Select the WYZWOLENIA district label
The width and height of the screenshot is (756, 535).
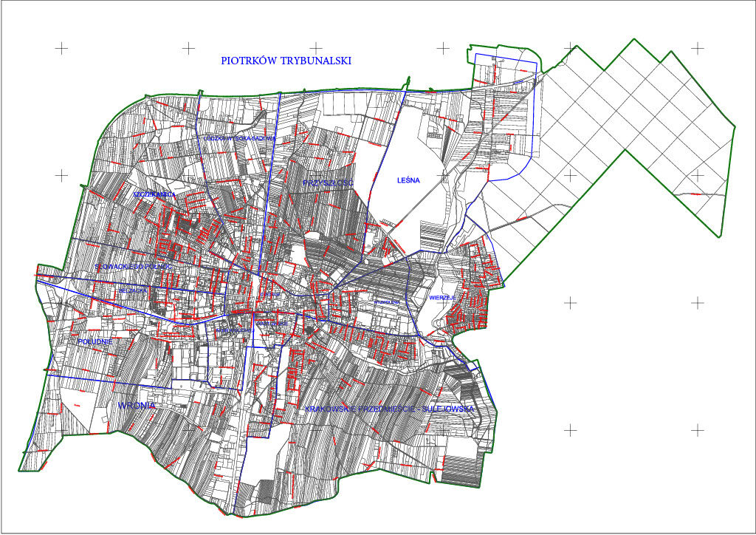coord(386,302)
